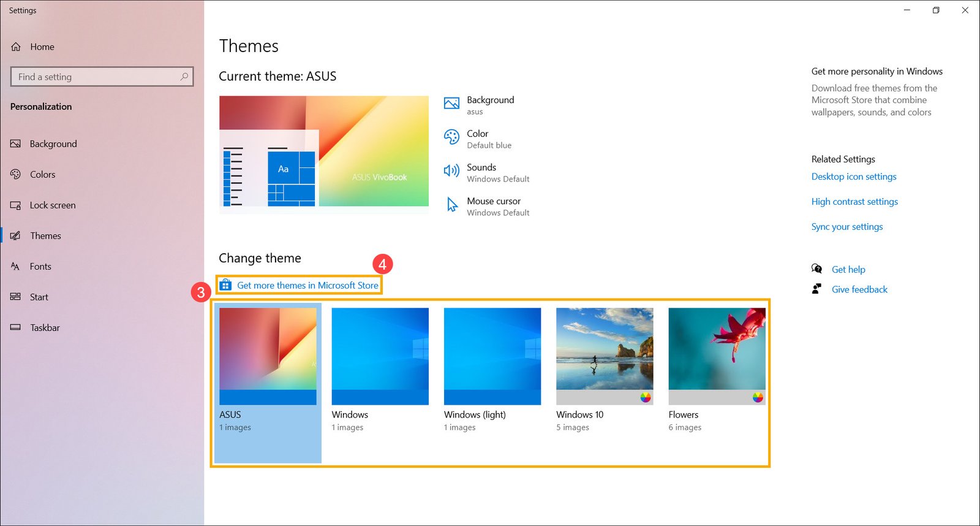Click the Give feedback link
The height and width of the screenshot is (526, 980).
point(859,289)
